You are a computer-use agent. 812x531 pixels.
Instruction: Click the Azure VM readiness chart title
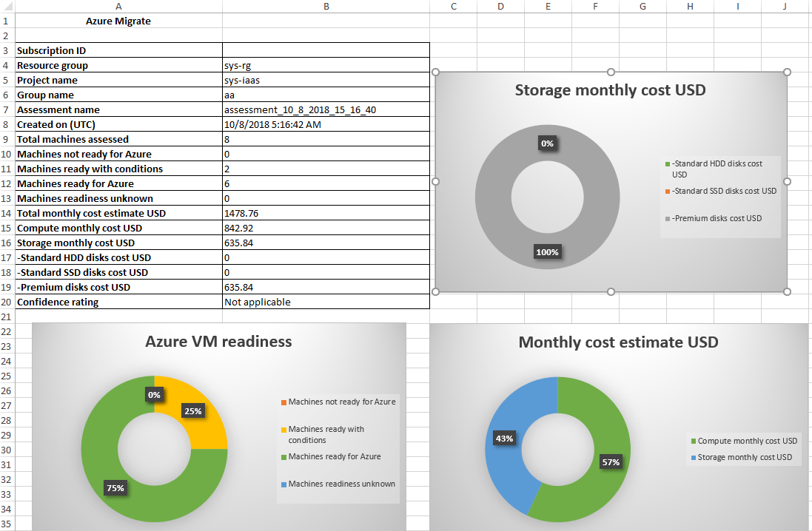pos(218,342)
